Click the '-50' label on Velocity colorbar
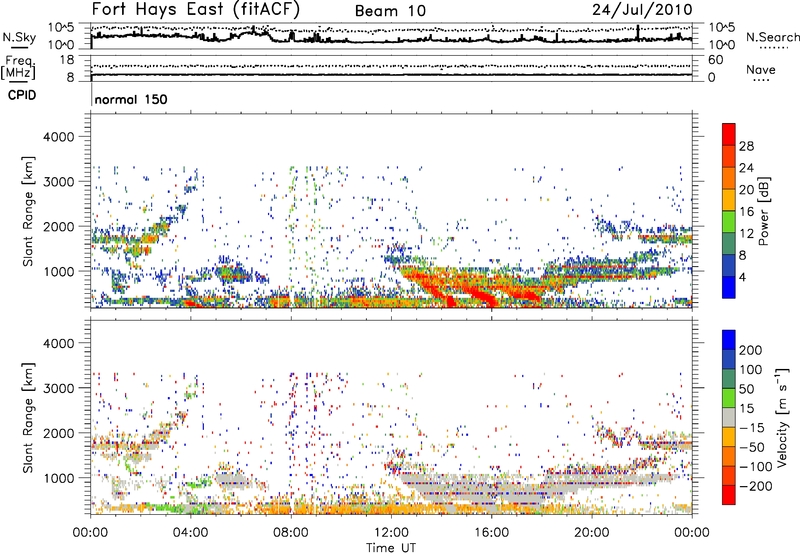The image size is (800, 554). click(753, 447)
